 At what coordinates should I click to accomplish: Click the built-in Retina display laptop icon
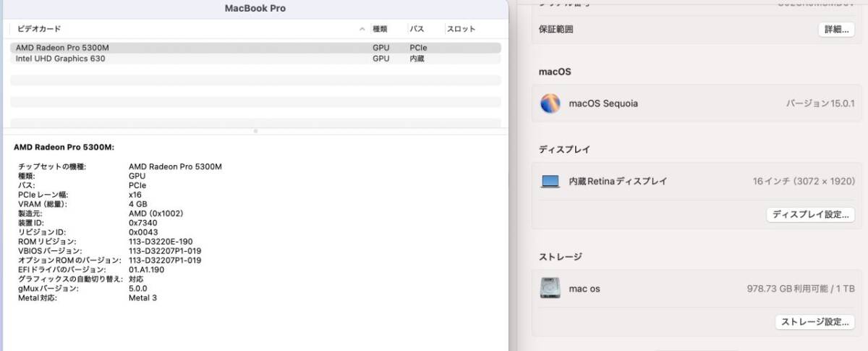click(x=550, y=182)
